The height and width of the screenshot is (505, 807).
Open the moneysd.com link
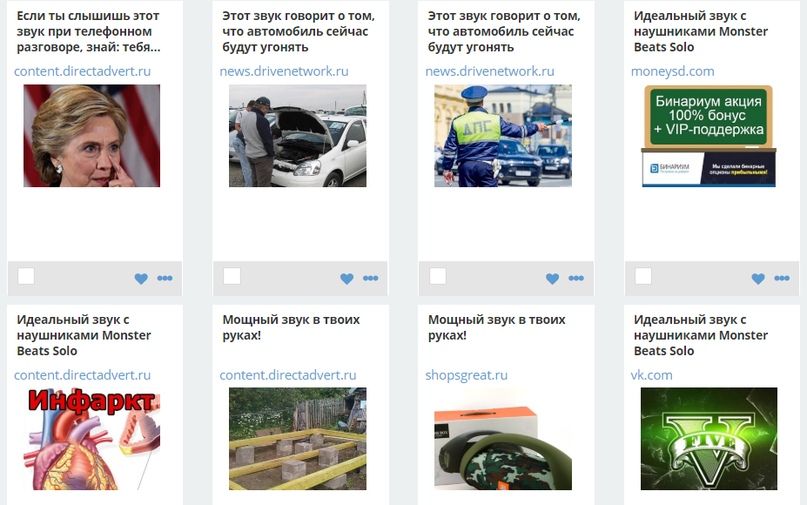coord(673,71)
